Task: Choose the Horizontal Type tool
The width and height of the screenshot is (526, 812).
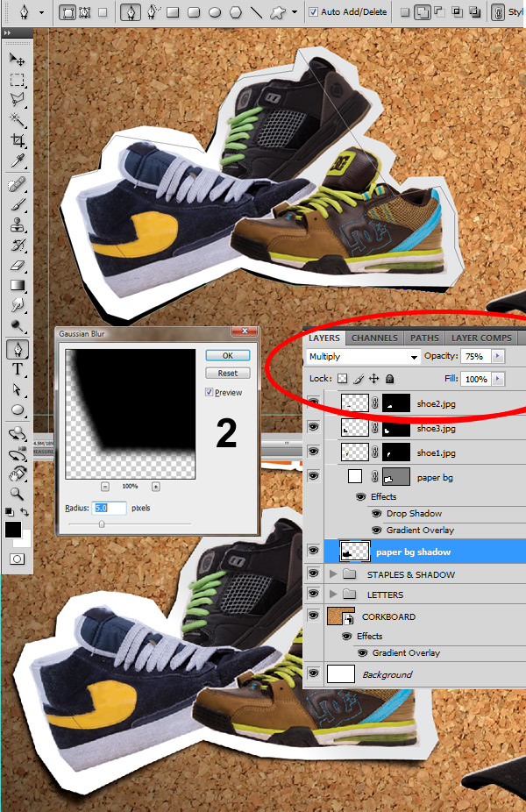Action: (18, 369)
